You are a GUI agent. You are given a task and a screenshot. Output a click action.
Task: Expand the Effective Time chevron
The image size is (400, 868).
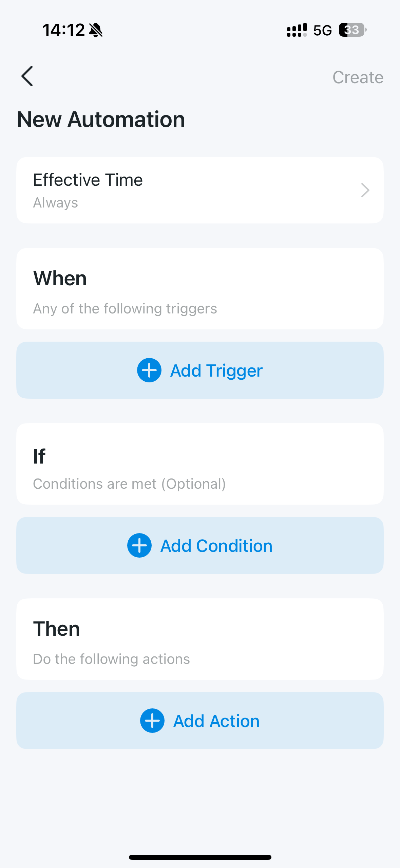(365, 190)
